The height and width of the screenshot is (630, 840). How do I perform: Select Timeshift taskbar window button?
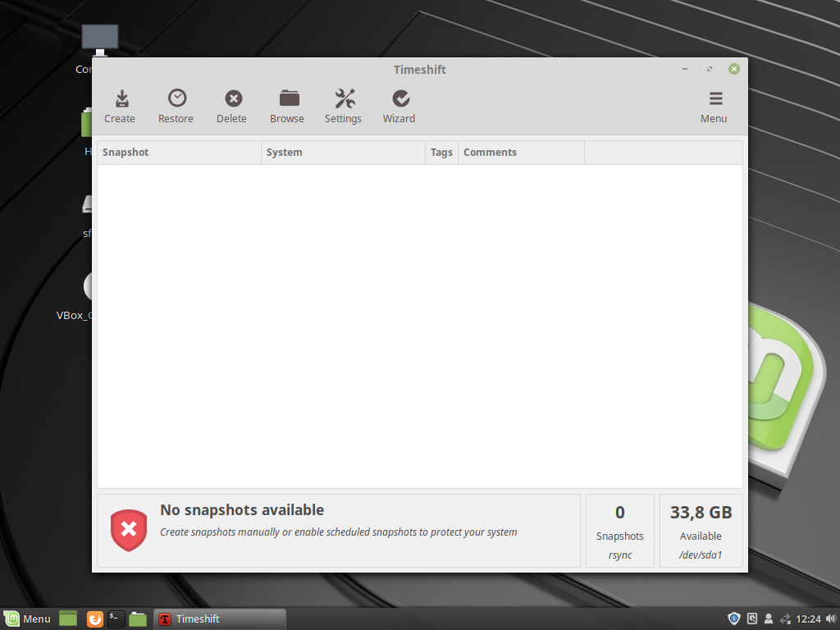click(220, 619)
